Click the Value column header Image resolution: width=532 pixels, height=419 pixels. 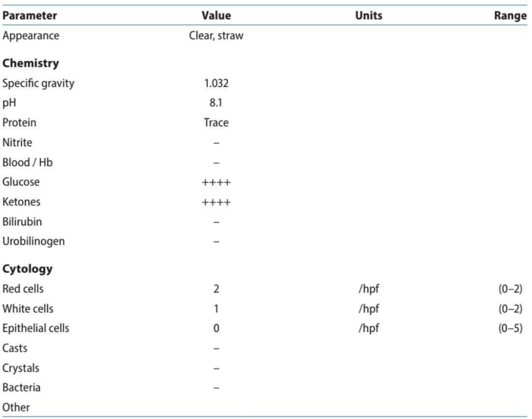(216, 15)
